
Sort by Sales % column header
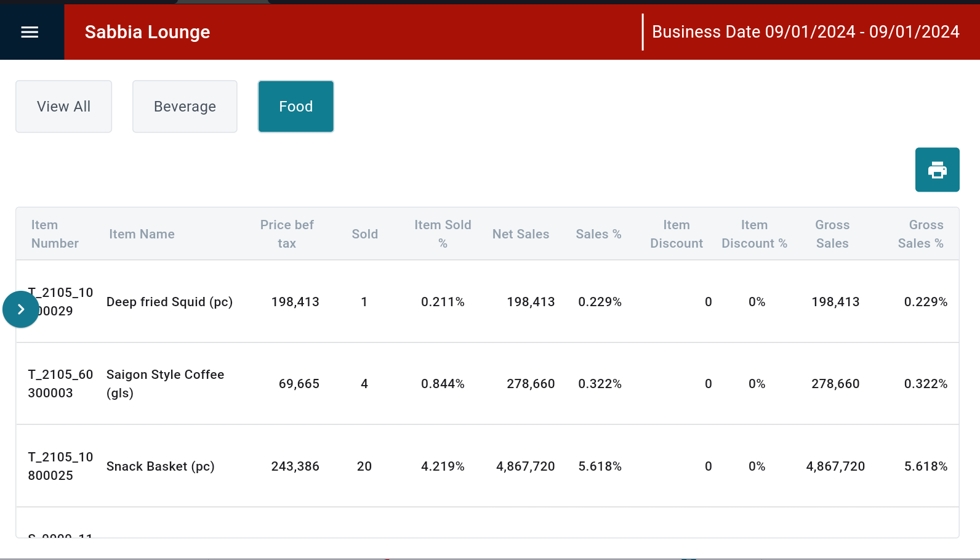tap(598, 234)
